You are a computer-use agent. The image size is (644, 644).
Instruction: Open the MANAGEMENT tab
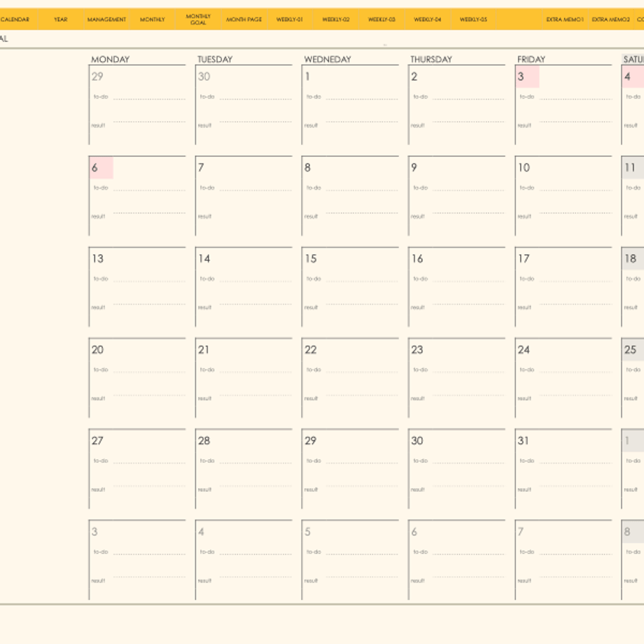click(106, 20)
